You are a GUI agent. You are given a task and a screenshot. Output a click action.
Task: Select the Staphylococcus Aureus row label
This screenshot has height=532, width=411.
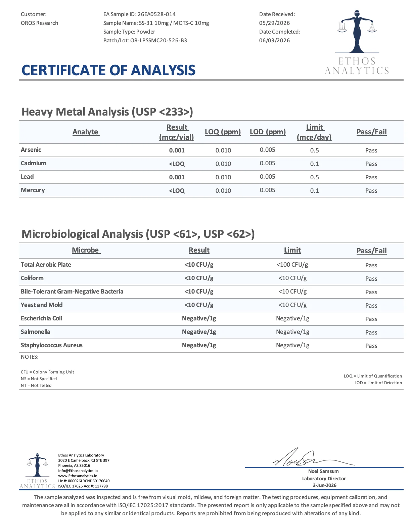(x=52, y=345)
